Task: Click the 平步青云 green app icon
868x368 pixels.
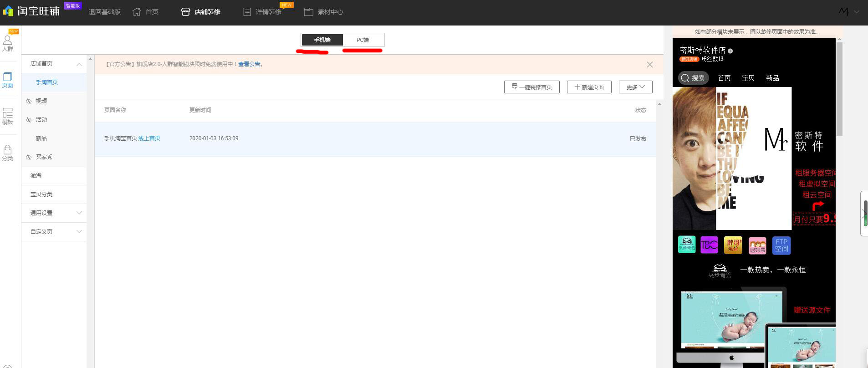Action: [x=687, y=245]
